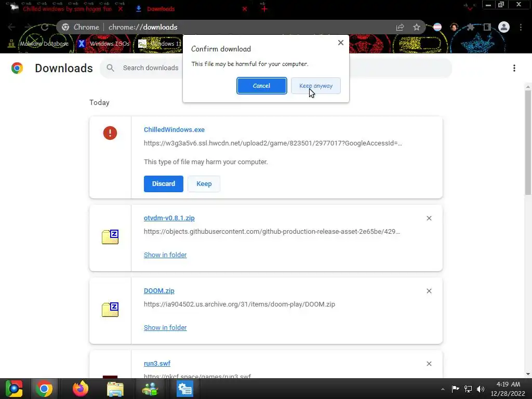Go back to previous page

click(x=11, y=27)
